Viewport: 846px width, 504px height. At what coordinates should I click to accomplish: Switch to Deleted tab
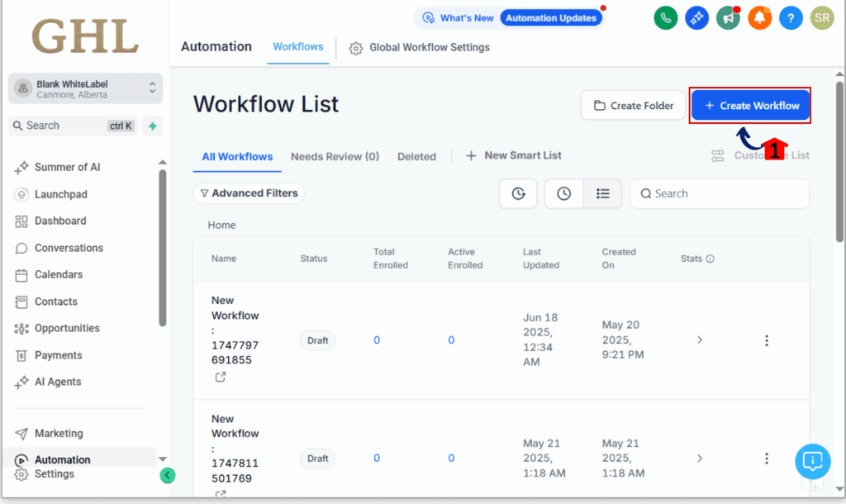pyautogui.click(x=416, y=156)
